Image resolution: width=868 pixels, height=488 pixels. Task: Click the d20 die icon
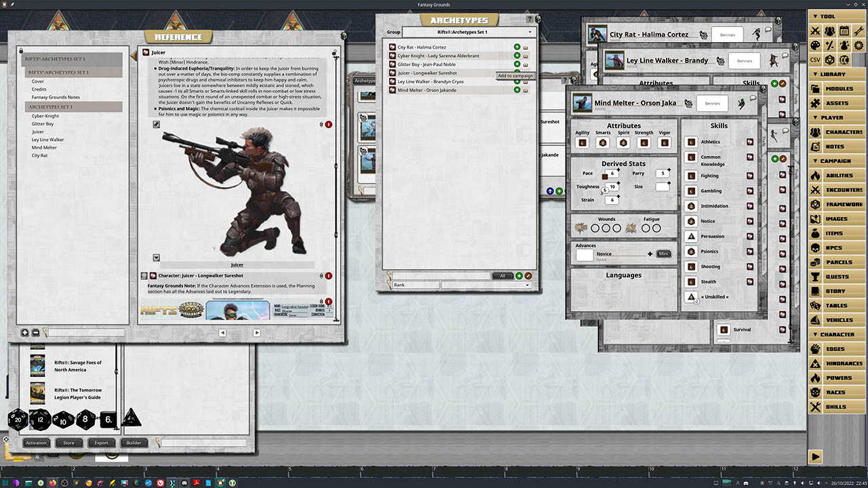coord(17,420)
